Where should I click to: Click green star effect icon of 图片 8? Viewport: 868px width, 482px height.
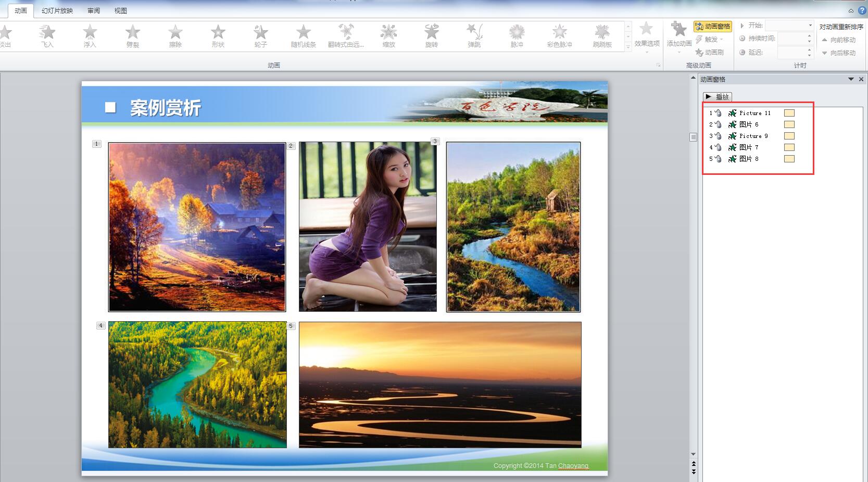coord(732,159)
